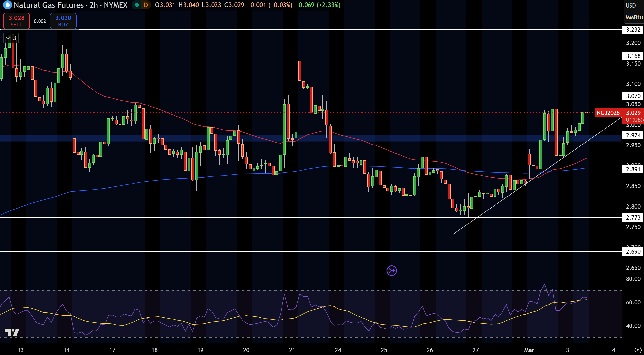
Task: Select the 3.232 horizontal line price label
Action: (x=633, y=30)
